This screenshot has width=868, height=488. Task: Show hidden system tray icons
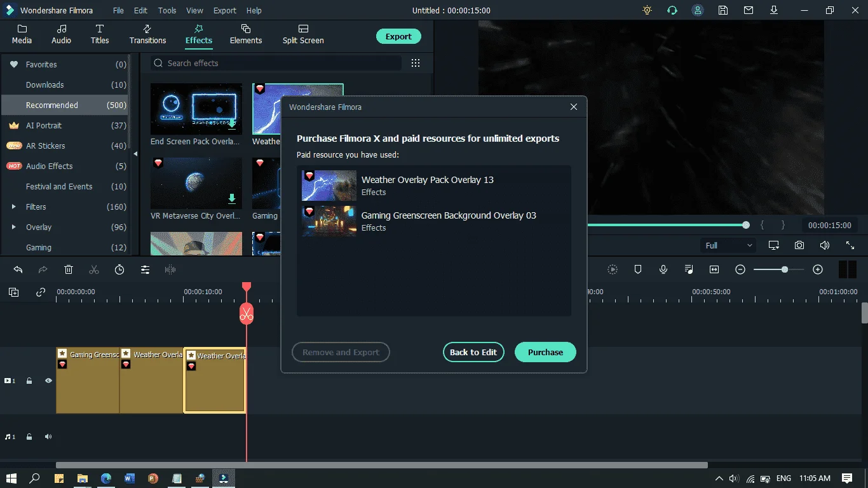(x=719, y=478)
